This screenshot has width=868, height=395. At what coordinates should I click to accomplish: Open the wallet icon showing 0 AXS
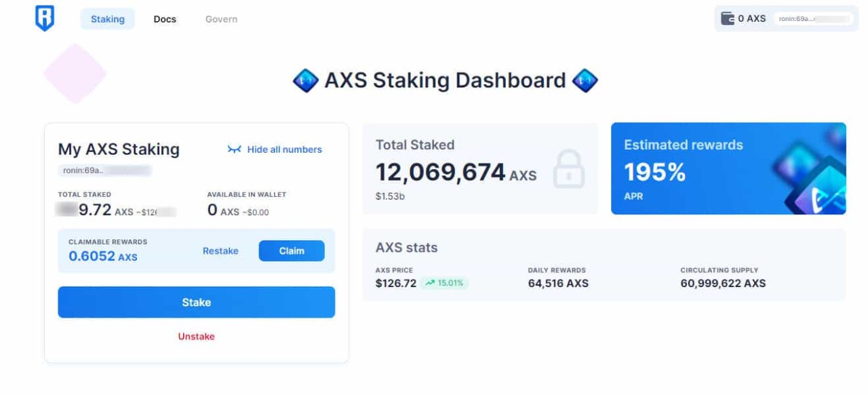point(726,18)
